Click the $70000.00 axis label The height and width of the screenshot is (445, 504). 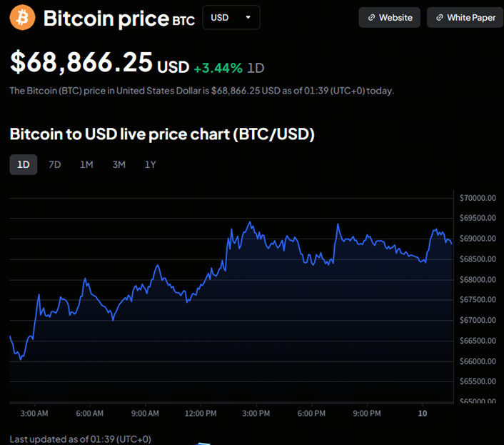[x=478, y=198]
